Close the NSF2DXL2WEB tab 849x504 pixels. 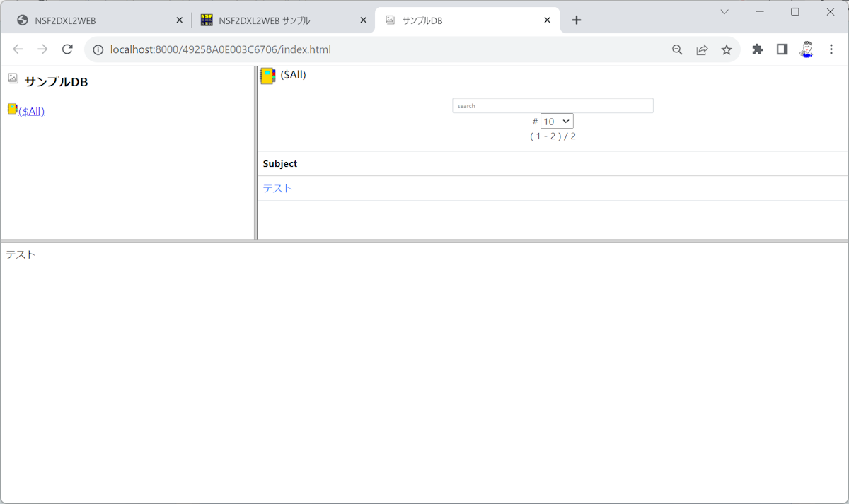pos(179,20)
